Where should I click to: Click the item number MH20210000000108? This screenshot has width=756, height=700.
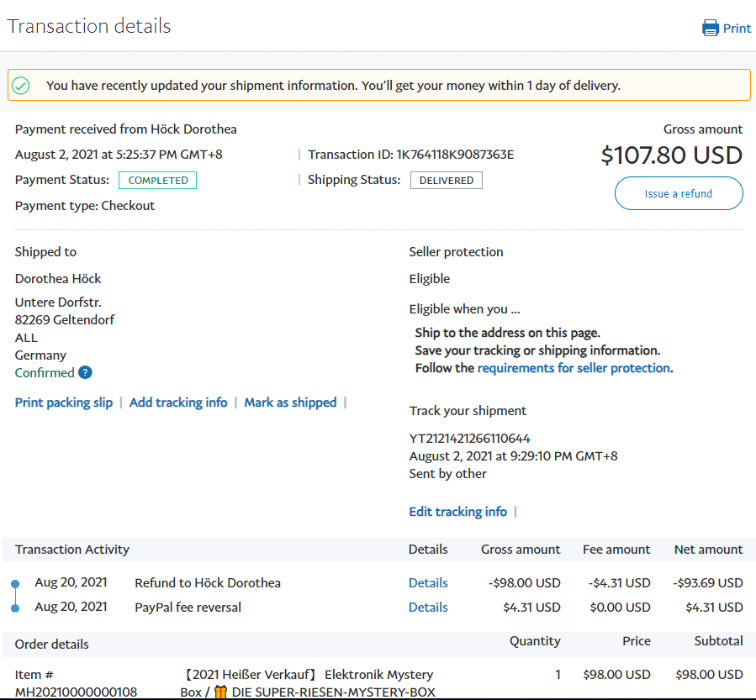pyautogui.click(x=76, y=692)
